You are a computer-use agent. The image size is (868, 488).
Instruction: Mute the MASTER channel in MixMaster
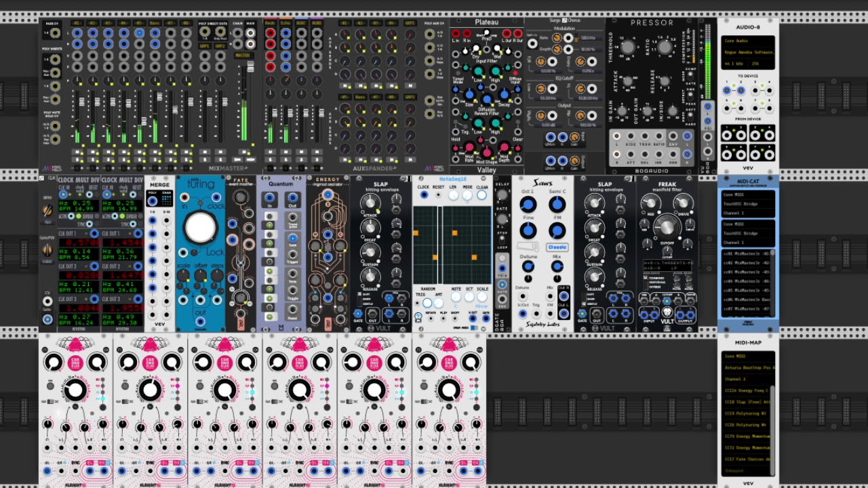(x=243, y=151)
